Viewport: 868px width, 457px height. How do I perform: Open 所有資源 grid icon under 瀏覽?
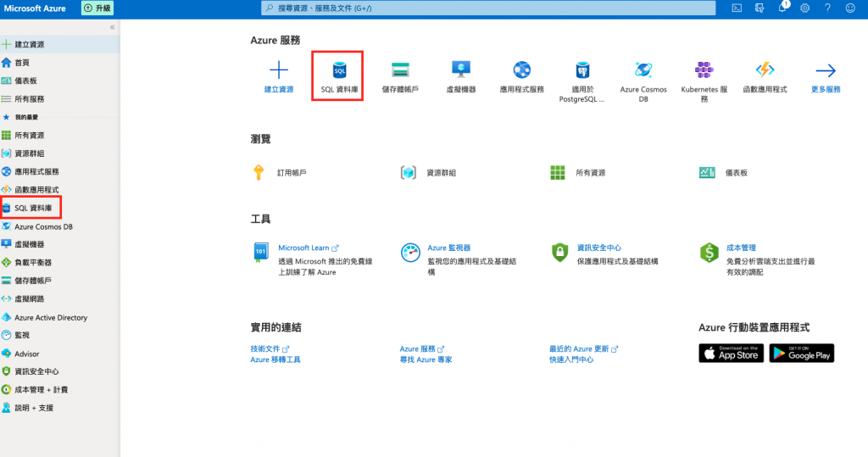pos(558,172)
